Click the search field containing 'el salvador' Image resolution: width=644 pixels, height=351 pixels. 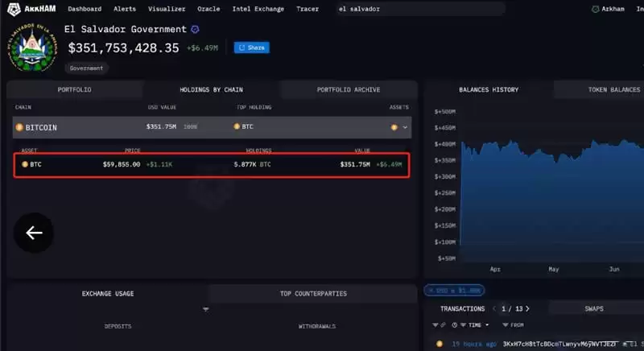419,9
